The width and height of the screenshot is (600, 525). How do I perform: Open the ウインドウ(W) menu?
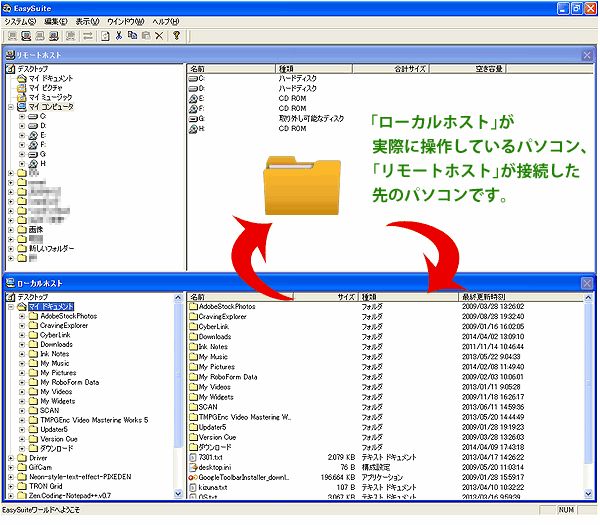(125, 20)
